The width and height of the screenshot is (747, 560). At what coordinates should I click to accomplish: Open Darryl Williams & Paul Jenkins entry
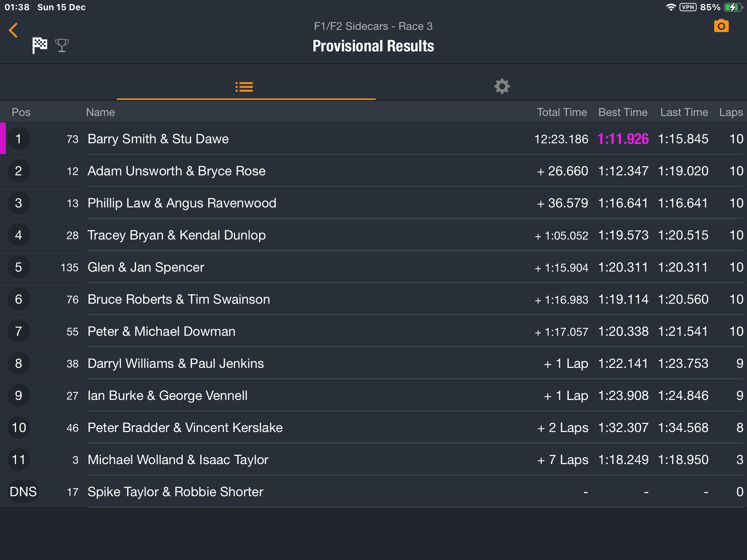(x=373, y=363)
